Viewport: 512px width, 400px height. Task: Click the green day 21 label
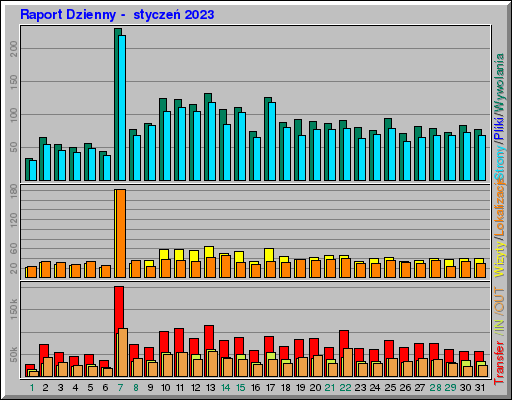tap(330, 388)
